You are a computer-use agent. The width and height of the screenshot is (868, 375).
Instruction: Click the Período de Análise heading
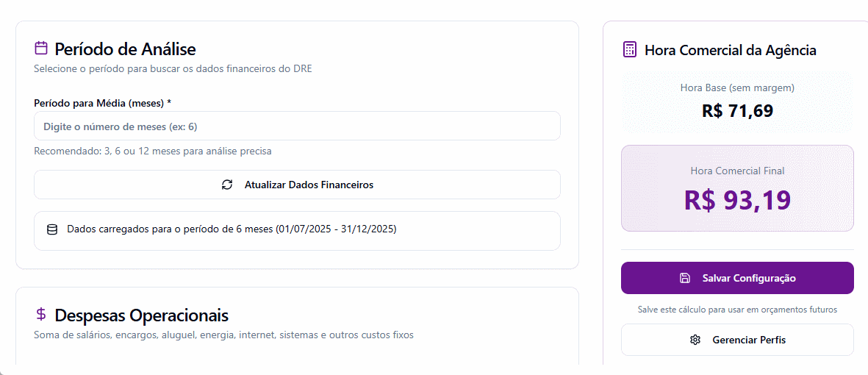[x=125, y=49]
